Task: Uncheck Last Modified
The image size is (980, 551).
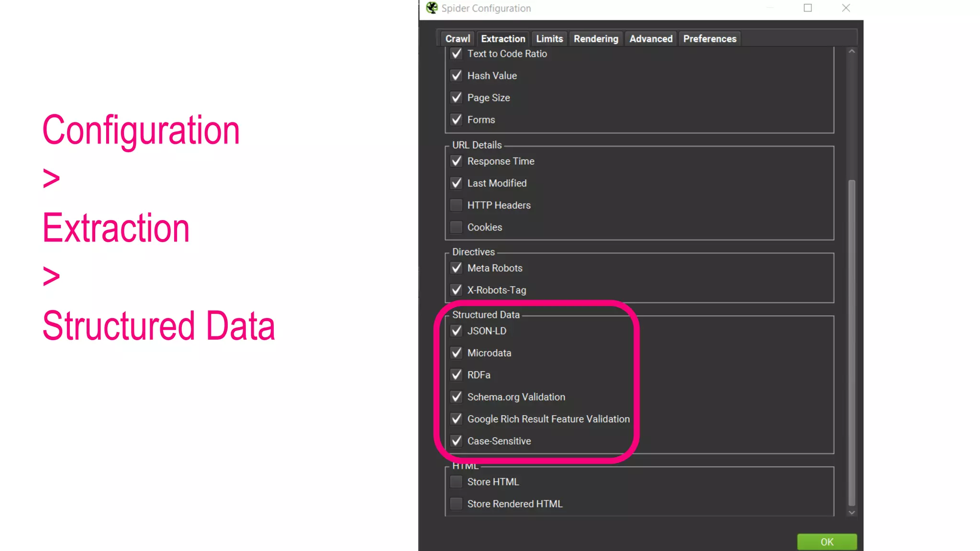Action: click(457, 183)
